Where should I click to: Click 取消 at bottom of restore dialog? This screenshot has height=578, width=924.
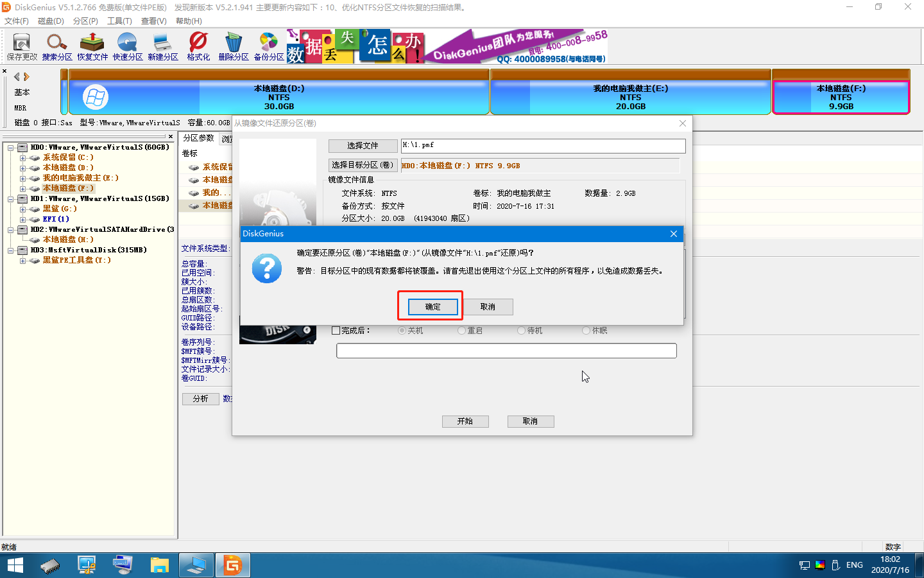coord(530,421)
